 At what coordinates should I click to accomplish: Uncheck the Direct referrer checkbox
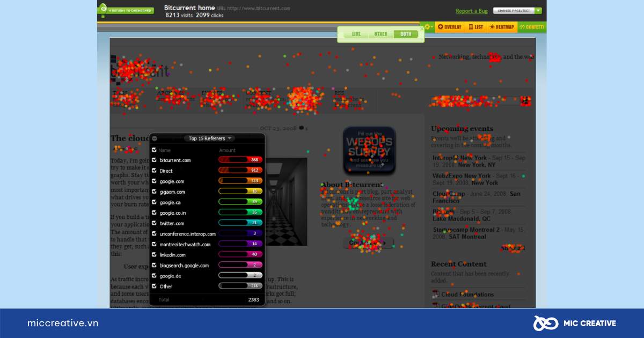tap(155, 171)
